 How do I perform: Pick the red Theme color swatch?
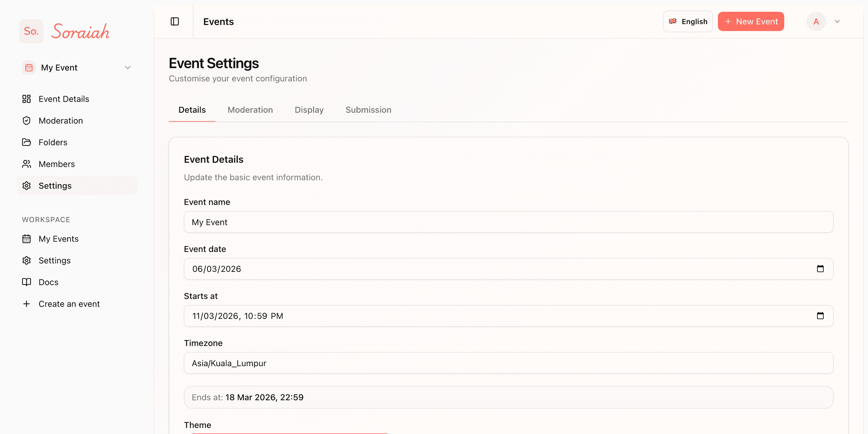[x=290, y=433]
